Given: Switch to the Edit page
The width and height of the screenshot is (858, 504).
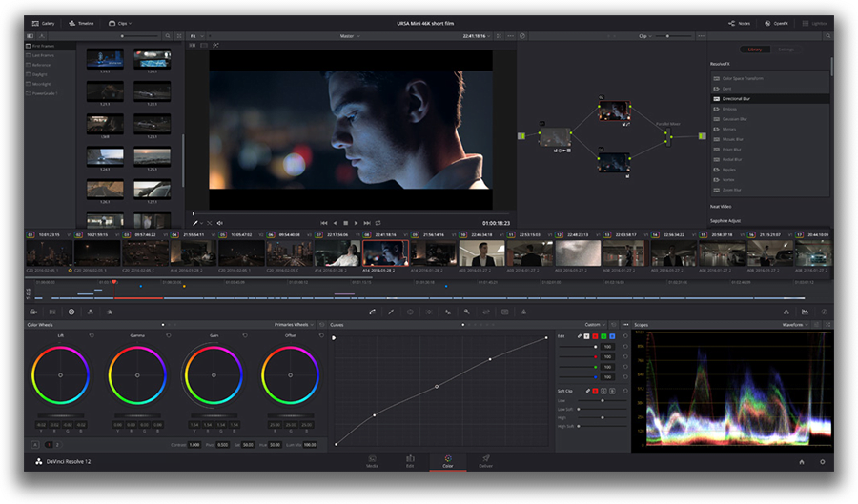Looking at the screenshot, I should tap(410, 461).
